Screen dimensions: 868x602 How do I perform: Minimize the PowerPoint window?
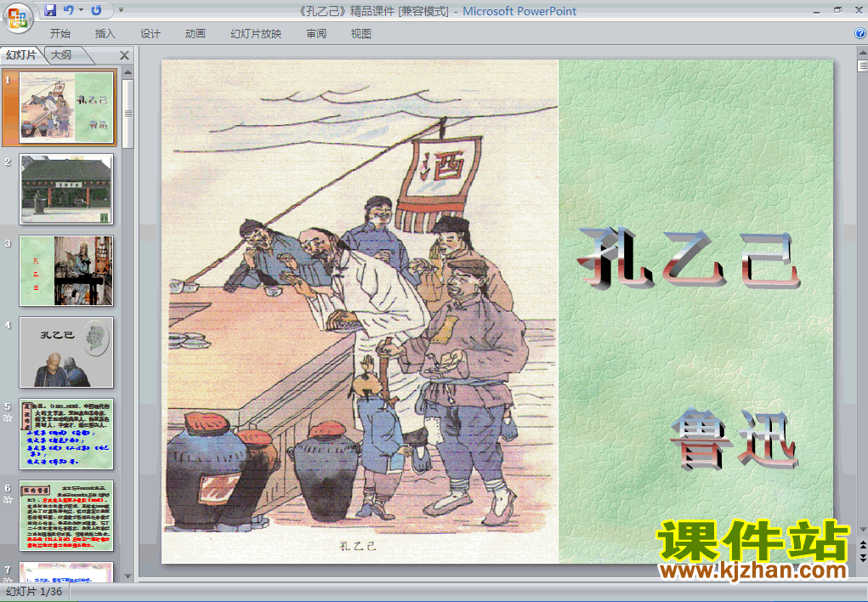coord(816,10)
